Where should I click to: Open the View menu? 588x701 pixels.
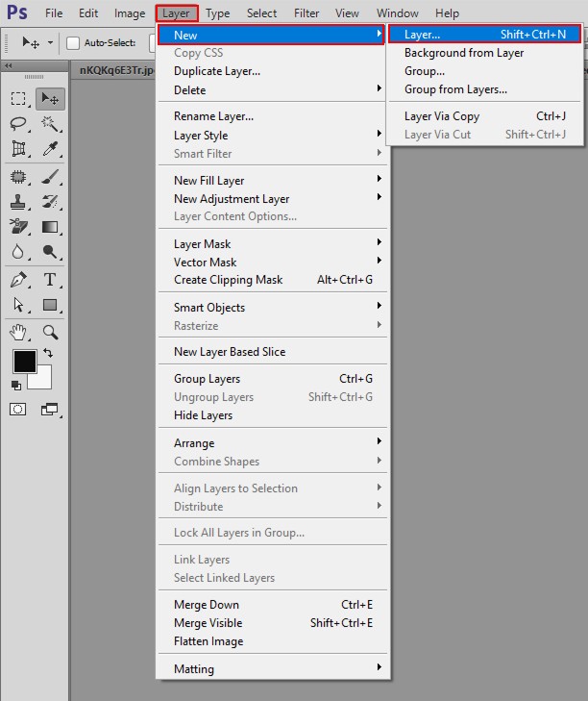click(347, 13)
